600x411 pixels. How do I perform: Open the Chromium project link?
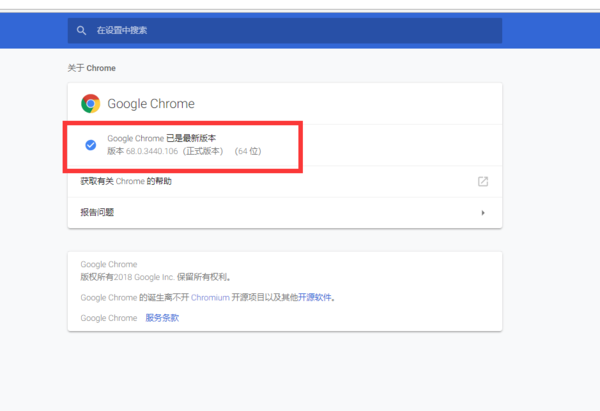coord(210,297)
